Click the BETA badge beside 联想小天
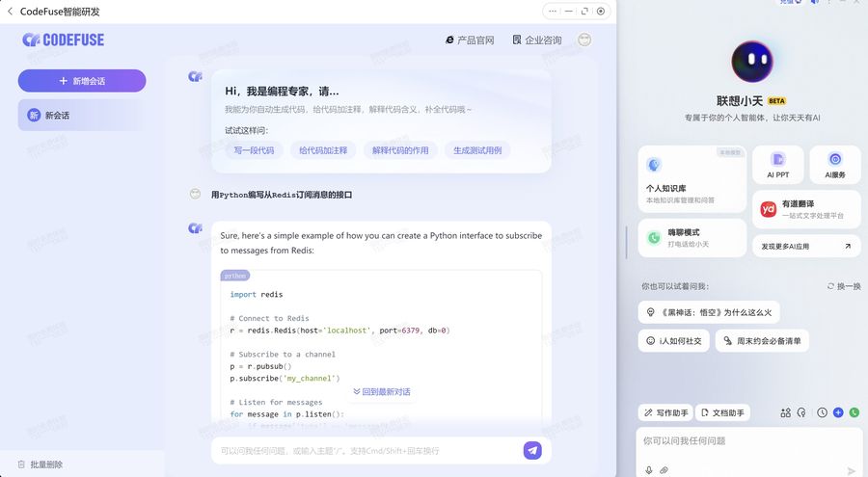Image resolution: width=868 pixels, height=477 pixels. [x=776, y=101]
